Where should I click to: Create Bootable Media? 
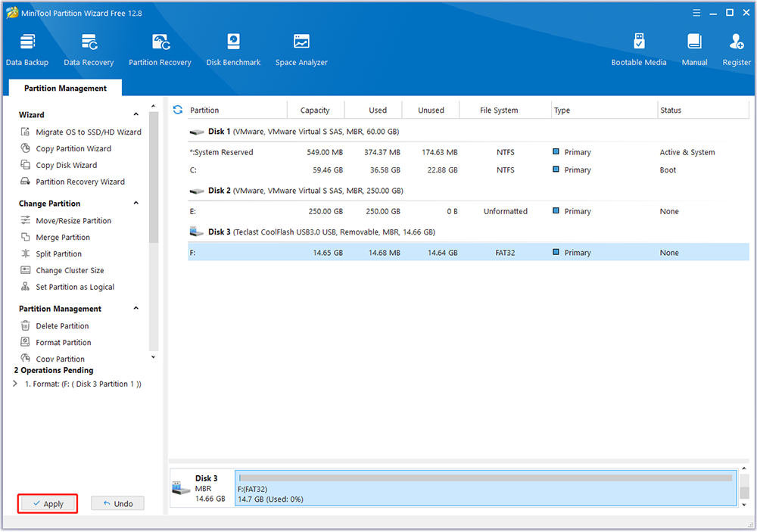coord(639,50)
